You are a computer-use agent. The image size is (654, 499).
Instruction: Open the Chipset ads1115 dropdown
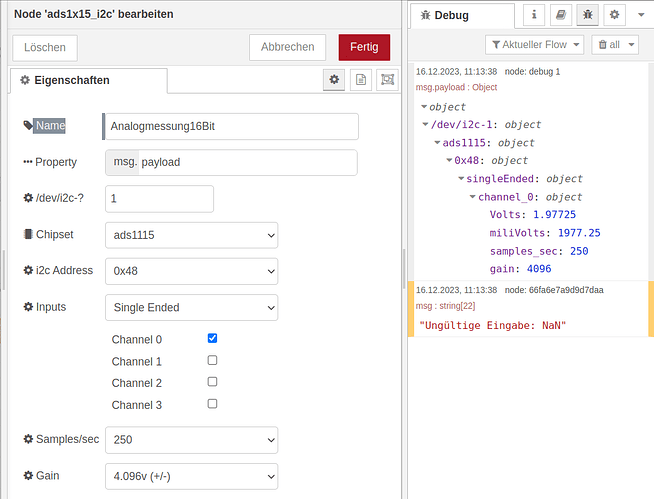pyautogui.click(x=191, y=235)
